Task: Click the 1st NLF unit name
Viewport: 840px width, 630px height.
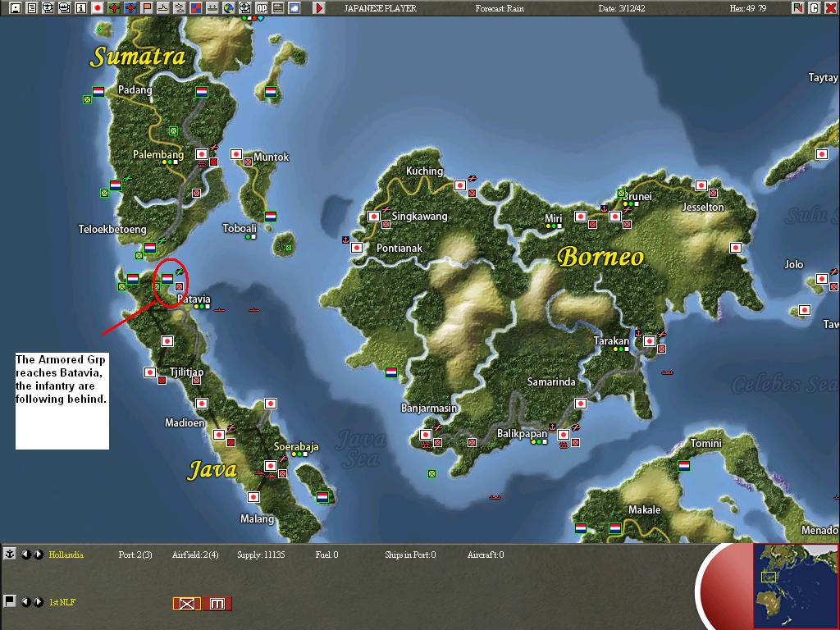Action: [x=62, y=602]
